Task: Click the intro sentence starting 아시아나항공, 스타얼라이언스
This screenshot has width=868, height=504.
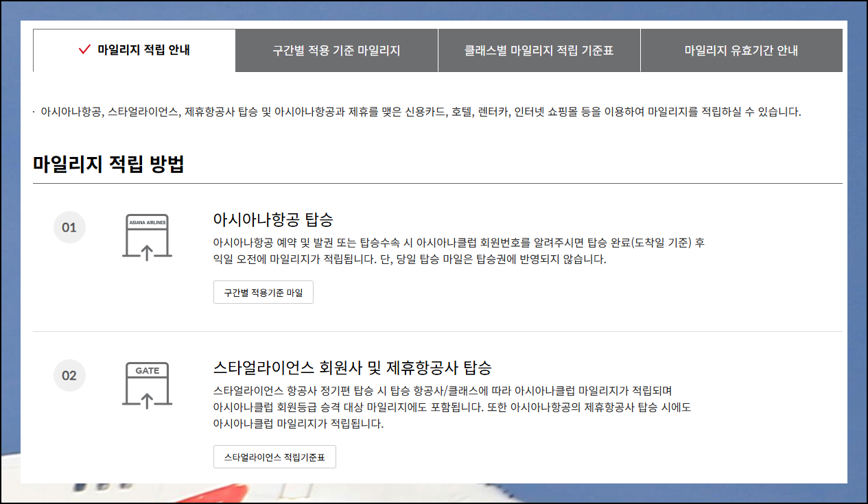Action: click(421, 112)
